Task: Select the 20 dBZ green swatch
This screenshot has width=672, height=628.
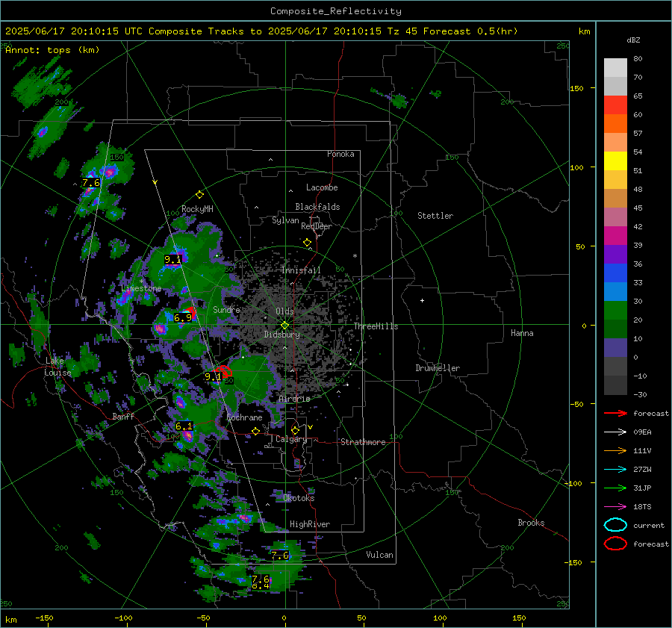Action: [x=615, y=329]
